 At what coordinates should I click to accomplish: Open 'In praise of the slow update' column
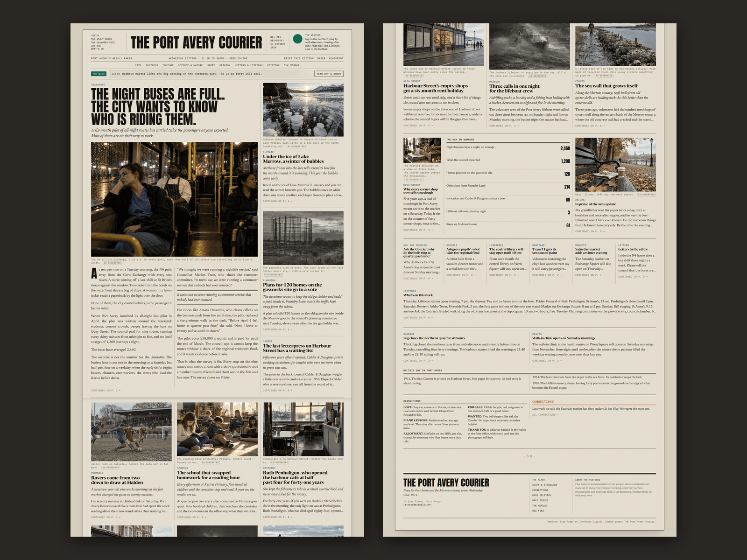(595, 204)
